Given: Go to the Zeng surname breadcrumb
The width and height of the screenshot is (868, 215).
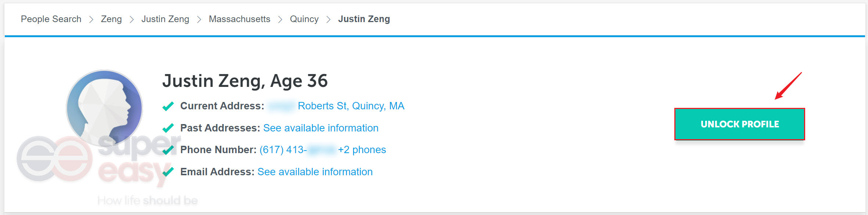Looking at the screenshot, I should click(111, 19).
